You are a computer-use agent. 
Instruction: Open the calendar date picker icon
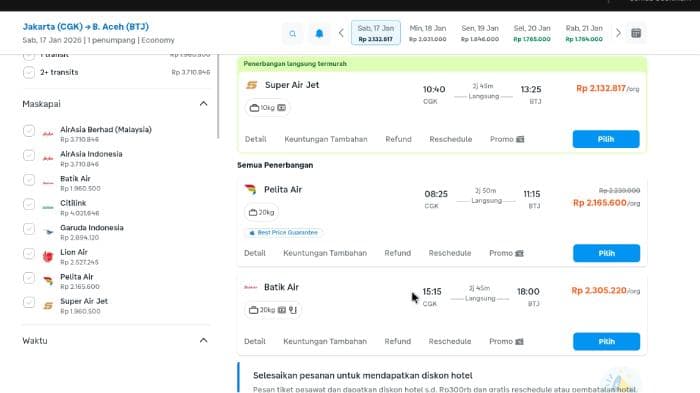click(636, 33)
